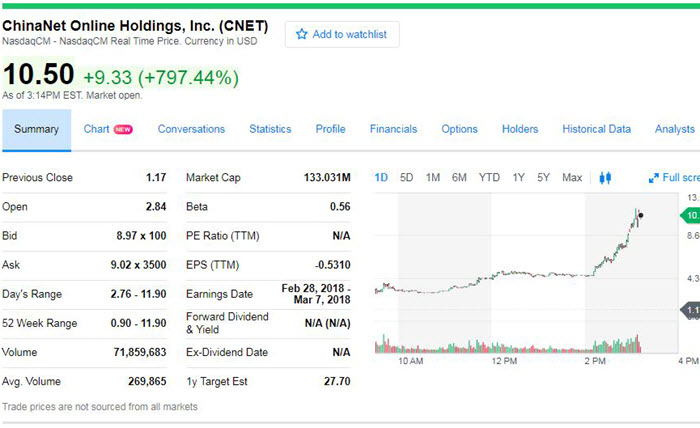This screenshot has width=700, height=428.
Task: Click the Trade prices are not sourced note
Action: (100, 407)
